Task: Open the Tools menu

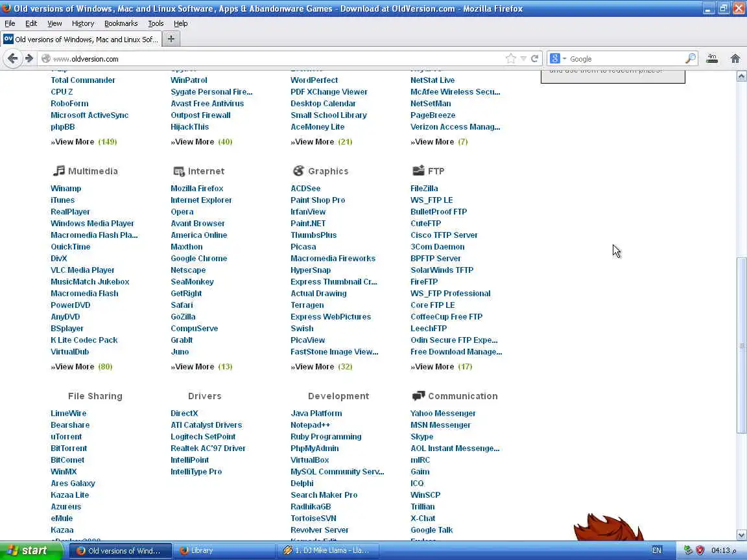Action: 156,23
